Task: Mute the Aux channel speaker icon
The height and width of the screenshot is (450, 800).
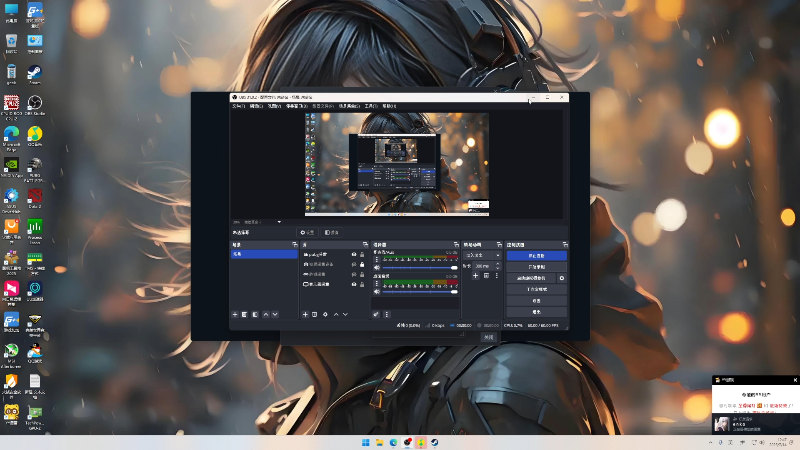Action: (x=377, y=267)
